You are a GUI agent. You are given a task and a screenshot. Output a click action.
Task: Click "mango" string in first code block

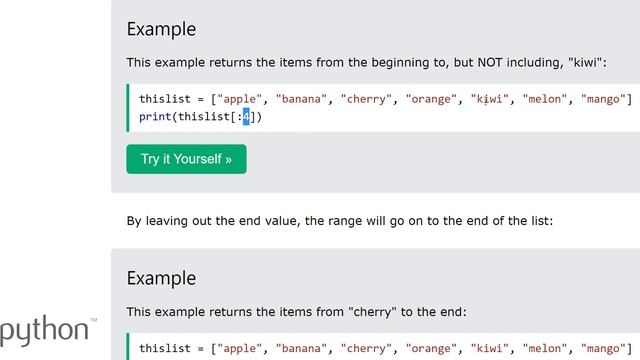tap(603, 99)
